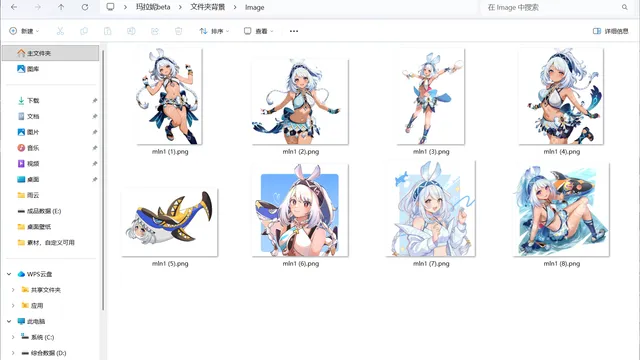Click the forward navigation arrow
The image size is (640, 360).
coord(38,7)
